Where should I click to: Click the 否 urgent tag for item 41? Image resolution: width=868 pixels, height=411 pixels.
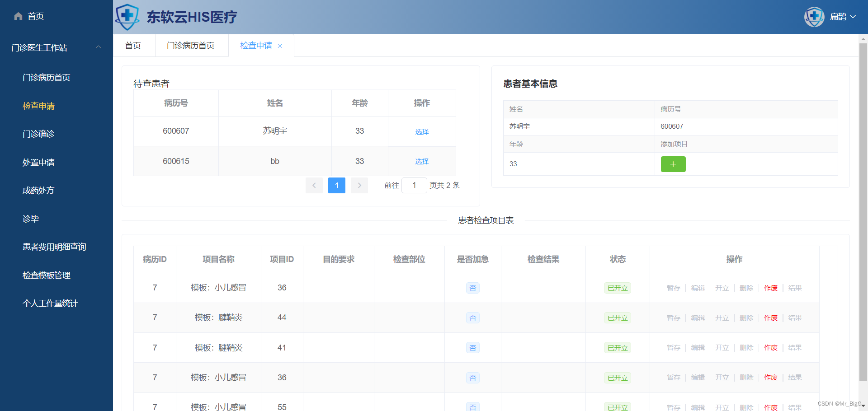click(x=473, y=348)
